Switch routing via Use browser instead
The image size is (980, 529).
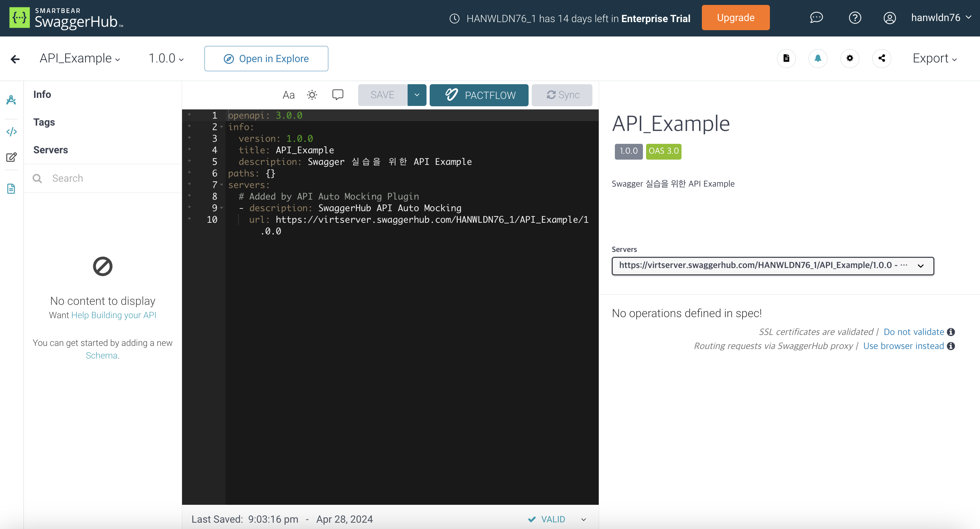pos(903,346)
